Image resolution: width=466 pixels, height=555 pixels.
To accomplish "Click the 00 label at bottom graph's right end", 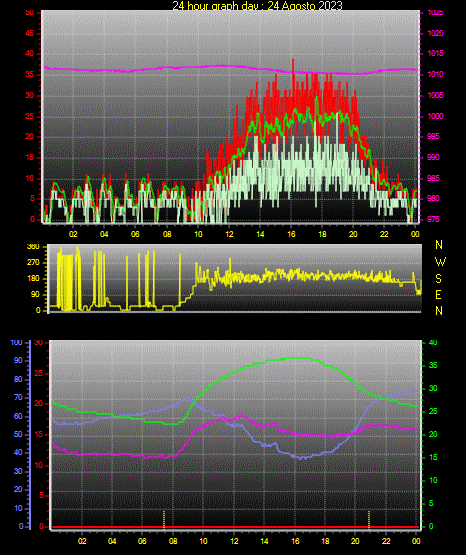I will click(x=416, y=541).
